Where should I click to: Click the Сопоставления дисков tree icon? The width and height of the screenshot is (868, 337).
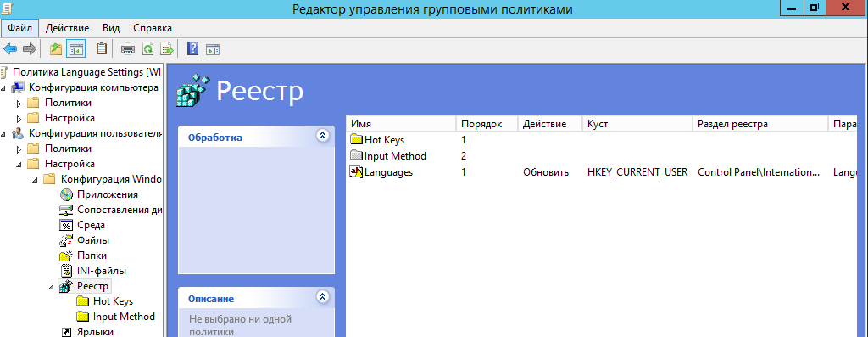pos(66,210)
